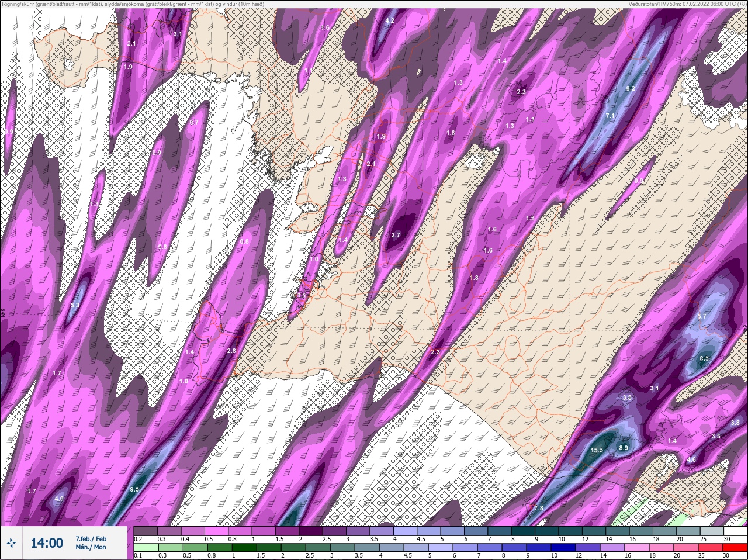Select upper scale swatch between 0.2 and 0.3
Viewport: 748px width, 560px height.
[146, 531]
